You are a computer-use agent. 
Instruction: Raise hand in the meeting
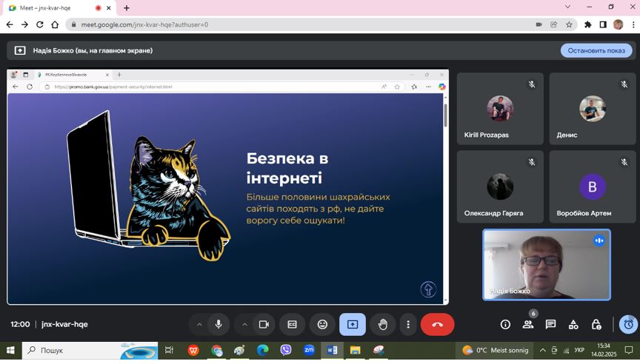click(x=382, y=324)
